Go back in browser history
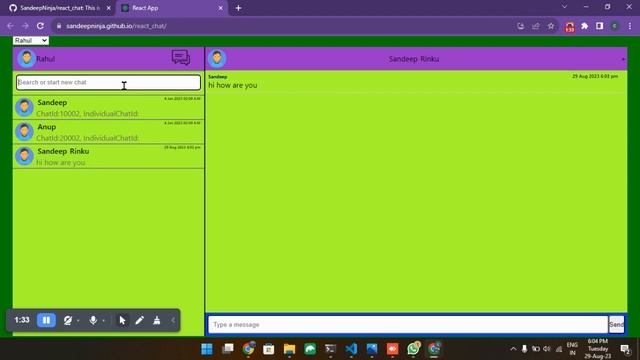This screenshot has height=360, width=640. coord(10,26)
